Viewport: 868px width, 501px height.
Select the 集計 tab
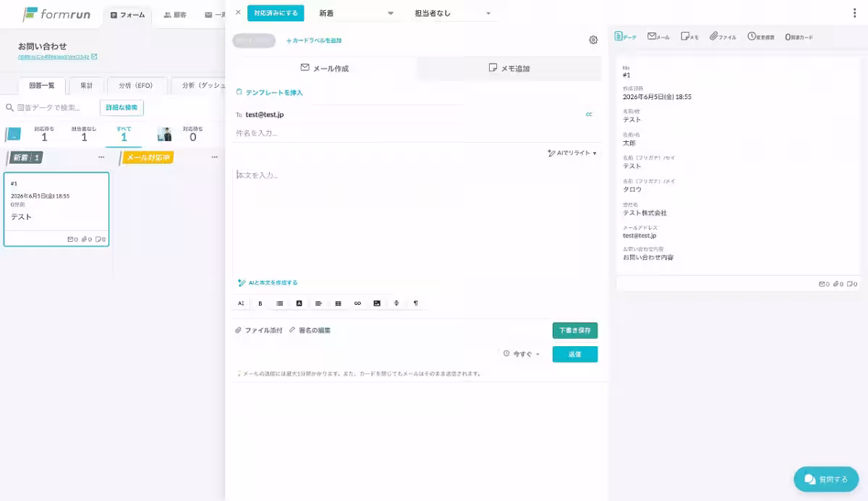86,85
